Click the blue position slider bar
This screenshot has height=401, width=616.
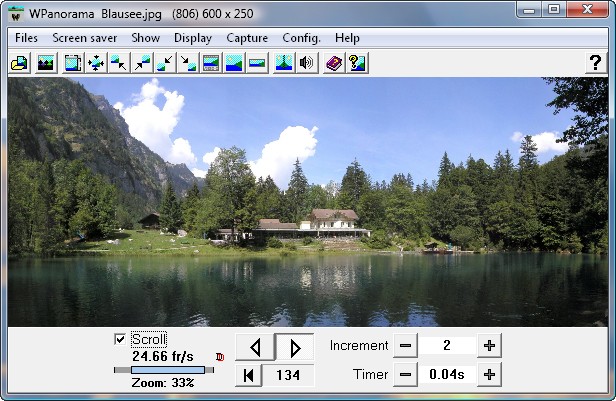(168, 370)
